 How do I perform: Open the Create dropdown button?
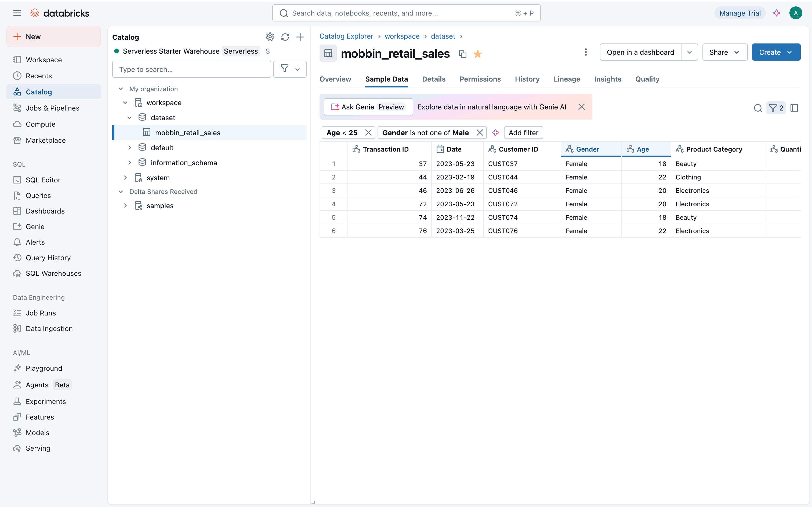click(x=776, y=52)
